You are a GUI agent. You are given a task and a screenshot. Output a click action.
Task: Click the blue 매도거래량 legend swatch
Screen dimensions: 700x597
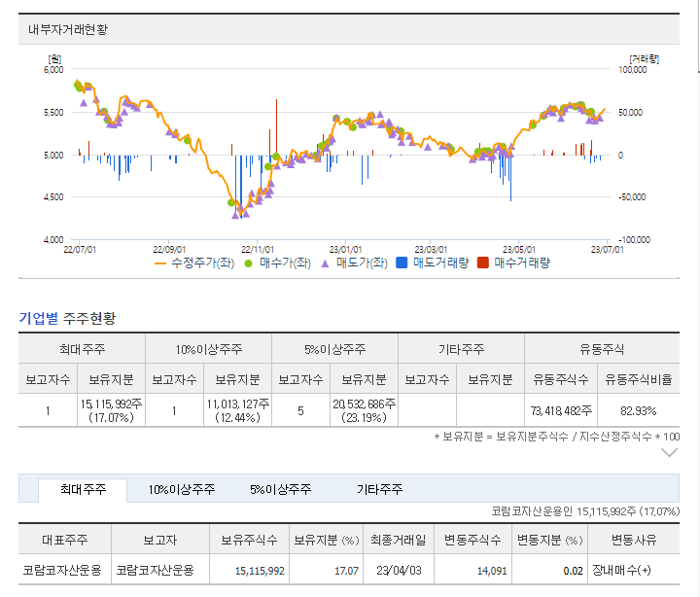(x=402, y=263)
